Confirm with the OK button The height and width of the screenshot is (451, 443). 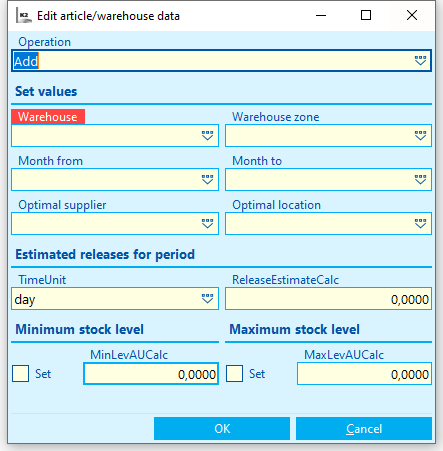222,428
